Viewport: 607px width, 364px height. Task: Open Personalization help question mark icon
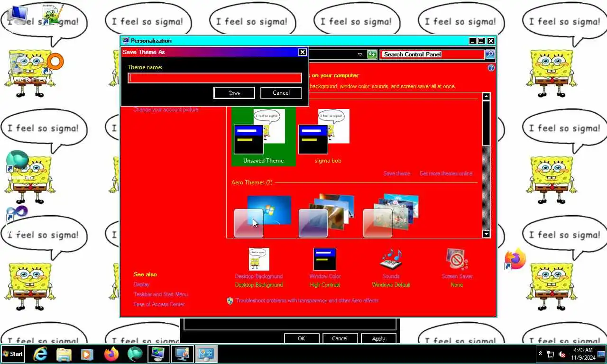pyautogui.click(x=491, y=68)
